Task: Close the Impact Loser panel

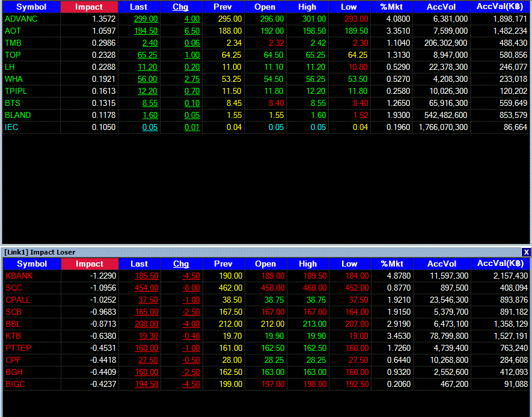Action: click(526, 252)
